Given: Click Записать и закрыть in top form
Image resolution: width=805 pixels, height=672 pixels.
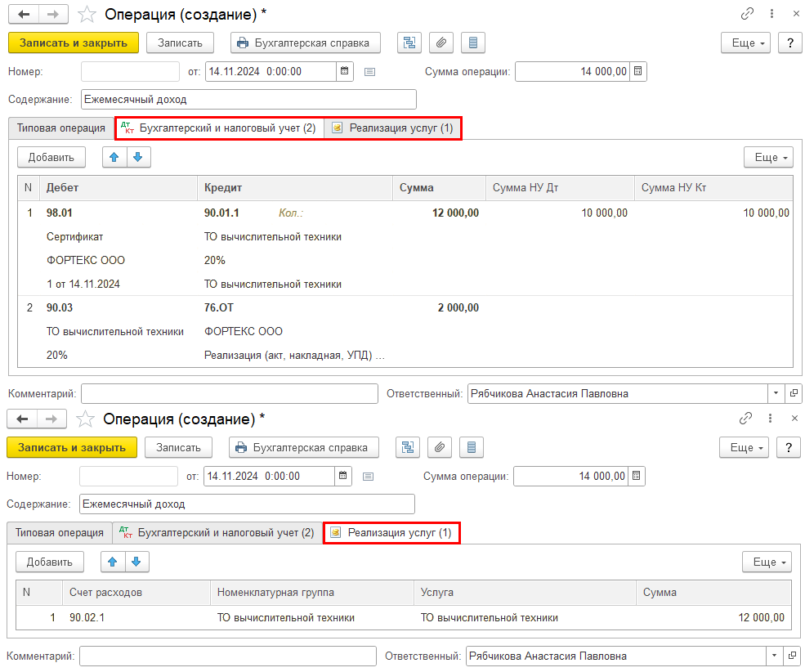Looking at the screenshot, I should [74, 43].
